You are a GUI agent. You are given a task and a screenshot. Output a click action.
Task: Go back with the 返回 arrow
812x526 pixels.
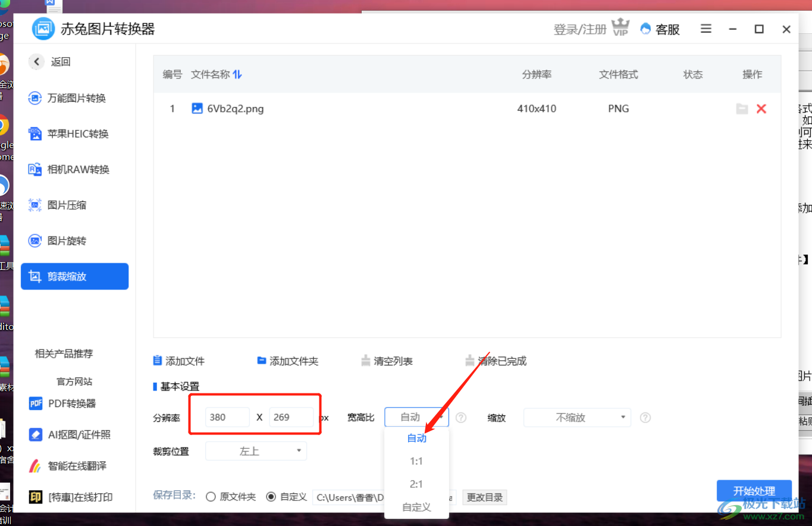click(37, 61)
